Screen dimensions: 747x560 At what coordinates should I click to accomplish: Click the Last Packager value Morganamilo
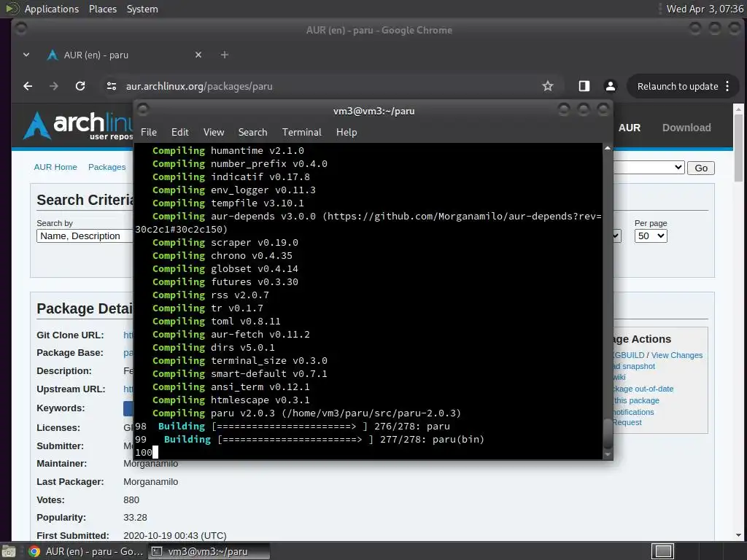(x=150, y=482)
